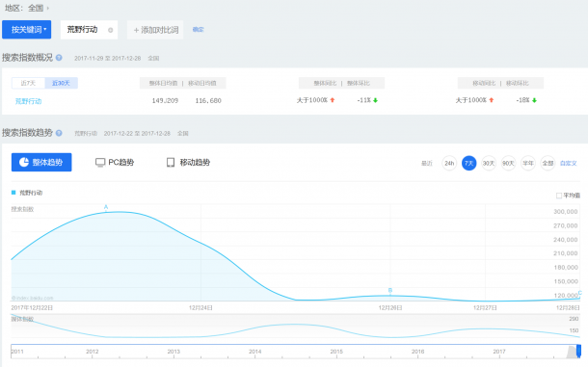Screen dimensions: 588x367
Task: Click the 确定 link beside the compare box
Action: coord(198,29)
